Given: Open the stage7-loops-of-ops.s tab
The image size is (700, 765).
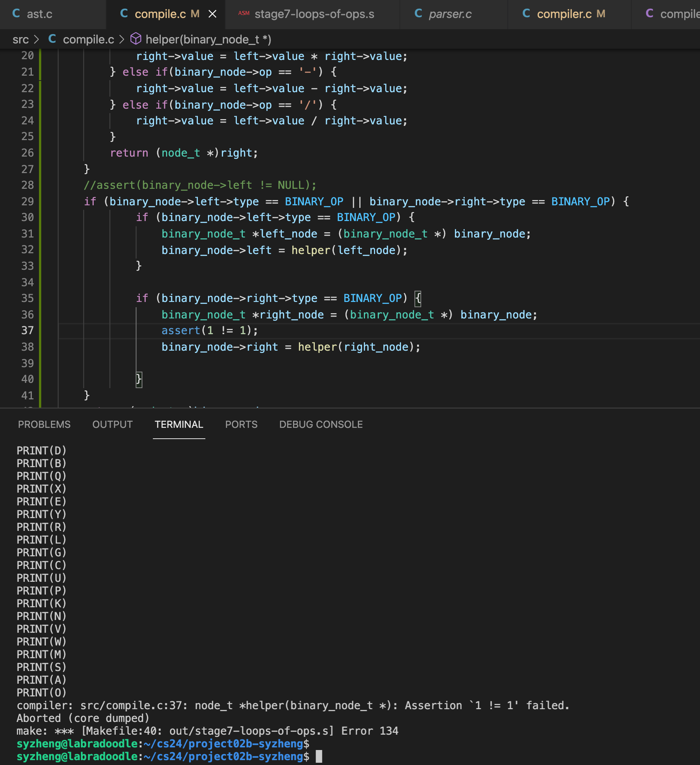Looking at the screenshot, I should point(314,14).
